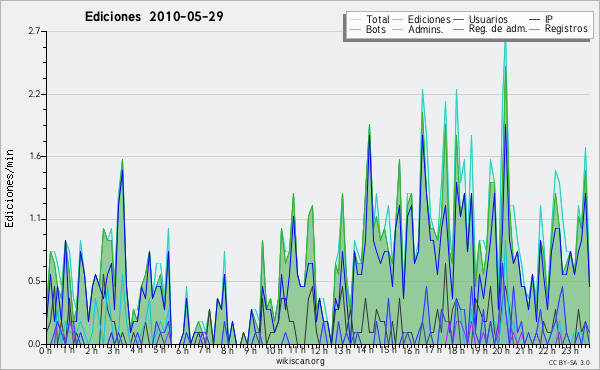
Task: Click the Reg. de adm. legend label
Action: (498, 29)
